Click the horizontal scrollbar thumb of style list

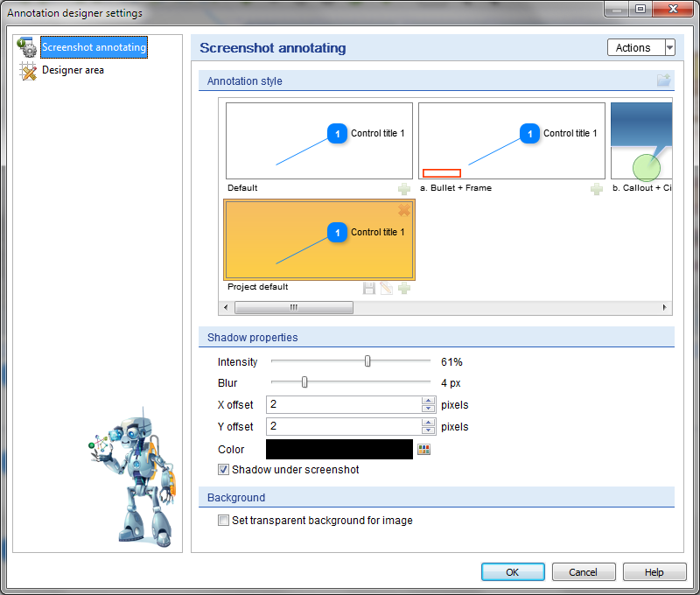[294, 307]
